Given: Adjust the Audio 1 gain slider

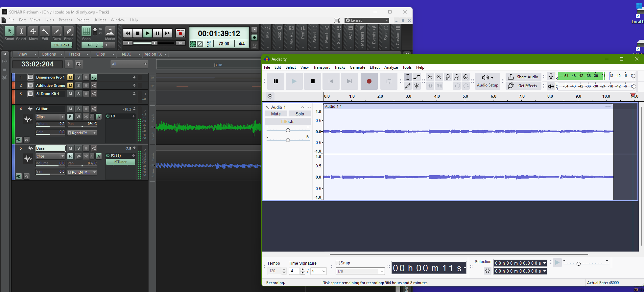Looking at the screenshot, I should pos(288,130).
